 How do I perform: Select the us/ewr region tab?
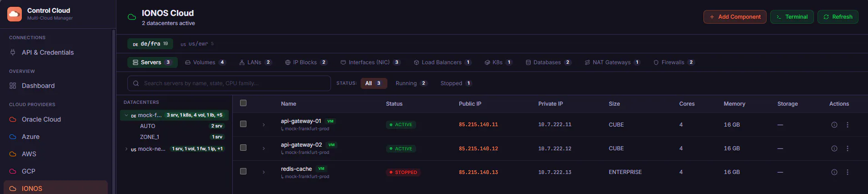tap(197, 44)
